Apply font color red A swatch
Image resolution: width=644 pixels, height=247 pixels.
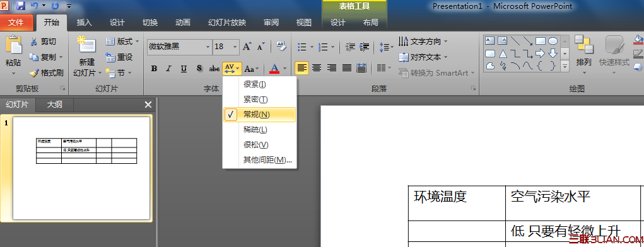point(274,69)
